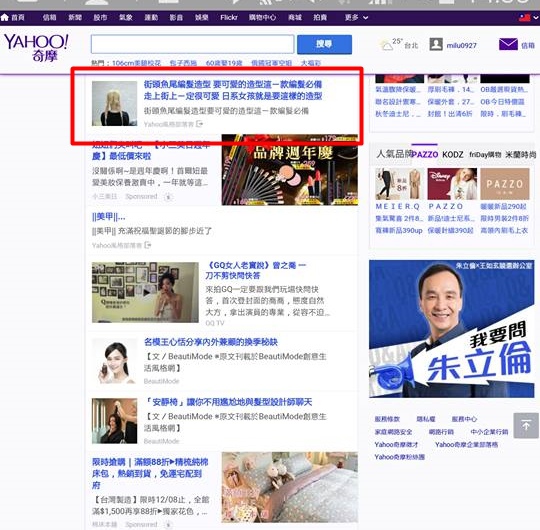Viewport: 540px width, 530px height.
Task: Expand the 更多 dropdown in the top bar
Action: pyautogui.click(x=356, y=17)
